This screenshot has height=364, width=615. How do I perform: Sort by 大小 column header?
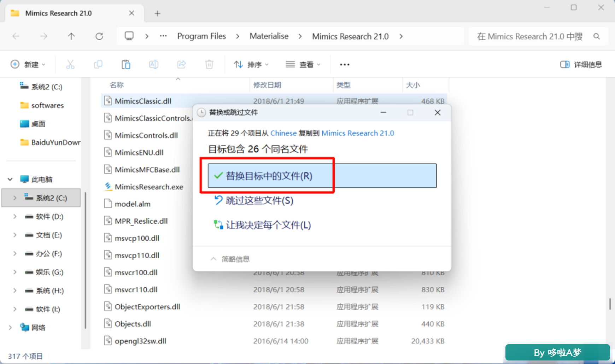point(413,85)
